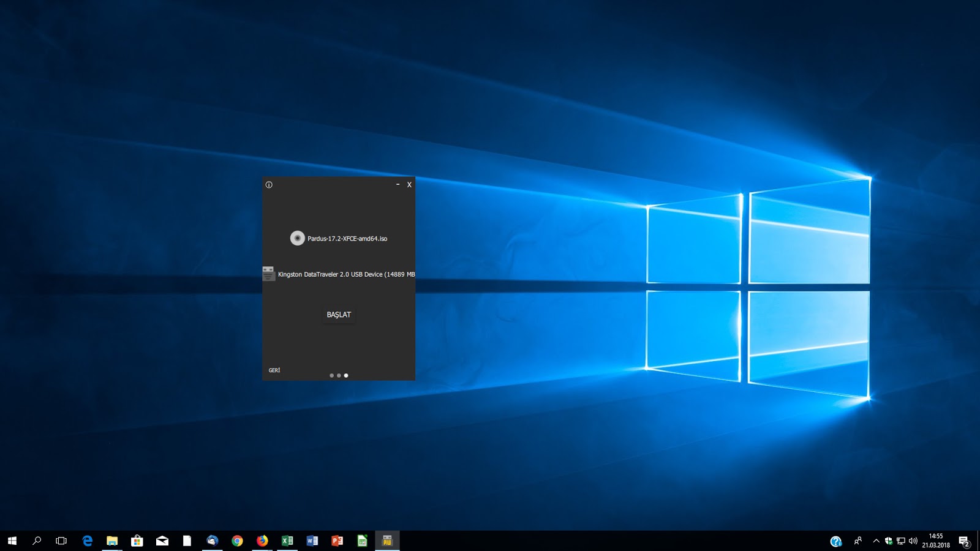The height and width of the screenshot is (551, 980).
Task: Open Thunderbird from the taskbar
Action: pos(212,541)
